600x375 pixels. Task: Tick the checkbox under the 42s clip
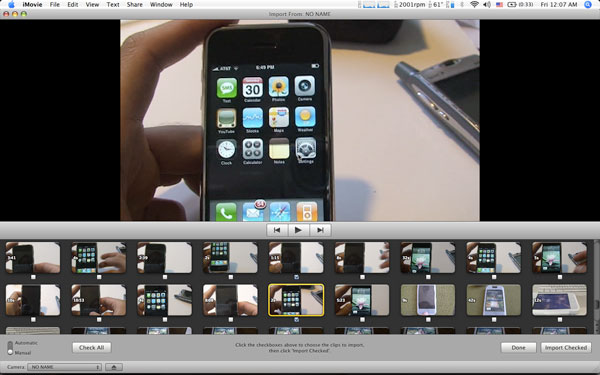494,320
